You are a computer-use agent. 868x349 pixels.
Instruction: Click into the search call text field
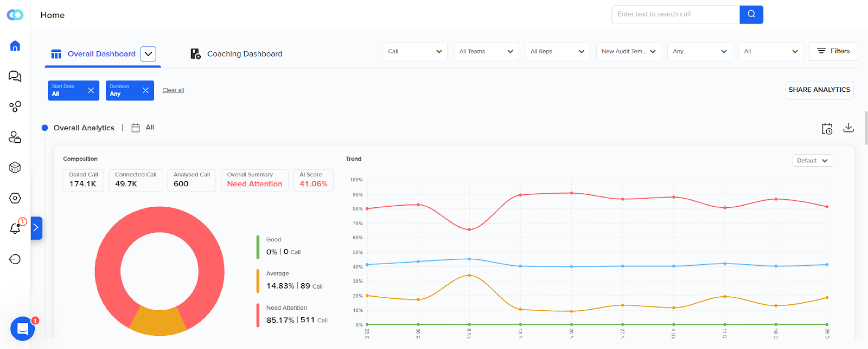click(676, 15)
